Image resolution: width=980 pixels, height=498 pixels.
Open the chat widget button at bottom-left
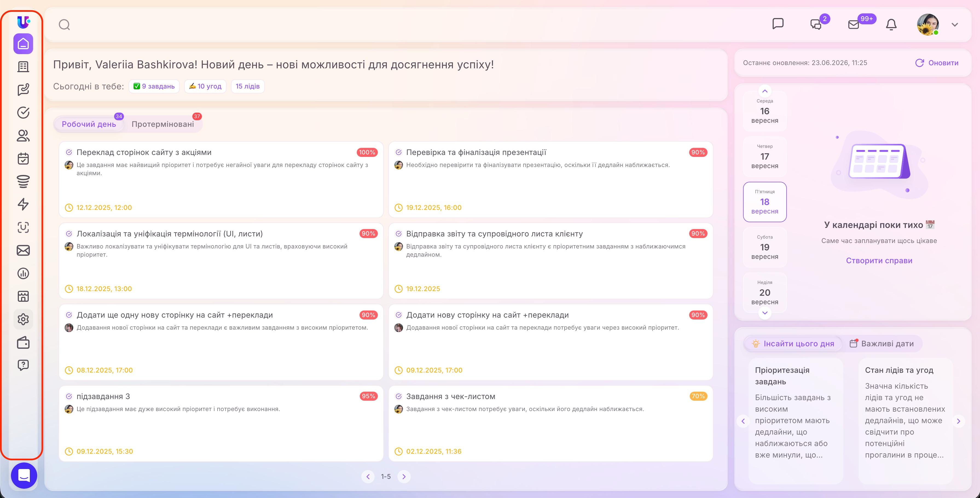tap(24, 476)
